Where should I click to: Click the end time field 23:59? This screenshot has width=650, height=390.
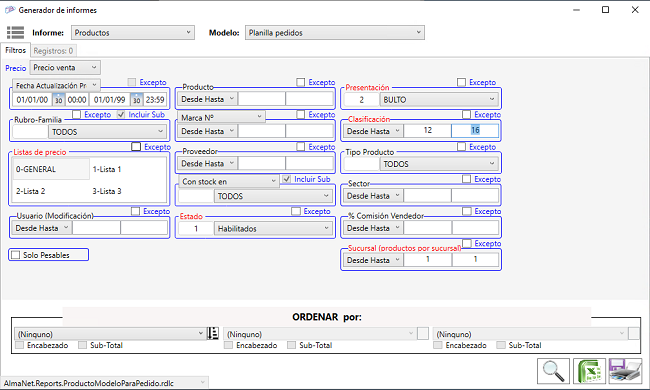click(155, 99)
